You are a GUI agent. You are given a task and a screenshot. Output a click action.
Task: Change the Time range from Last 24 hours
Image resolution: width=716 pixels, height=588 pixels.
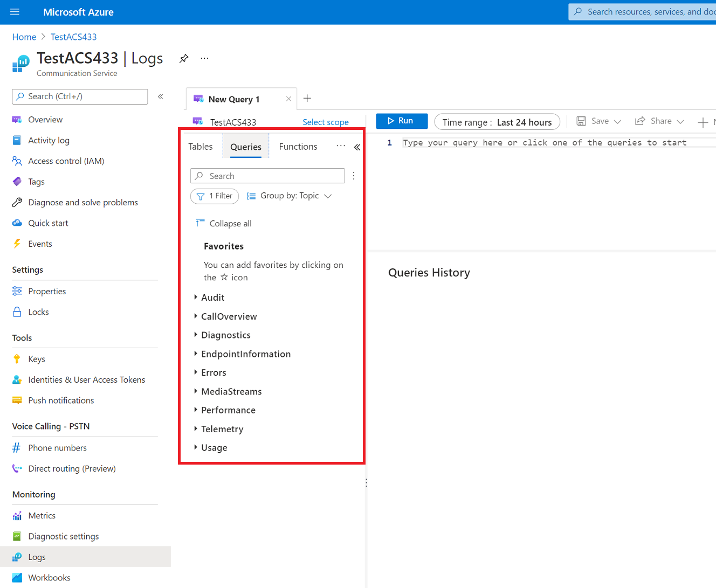[x=497, y=122]
